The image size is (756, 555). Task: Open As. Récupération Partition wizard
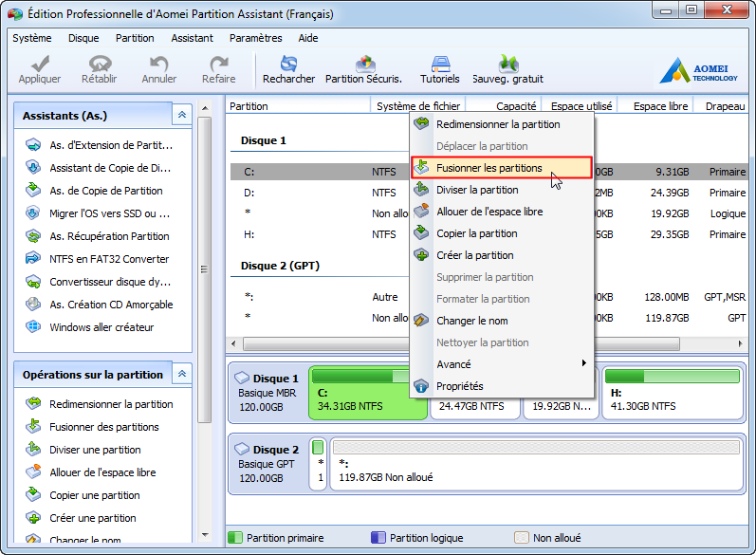[x=98, y=236]
